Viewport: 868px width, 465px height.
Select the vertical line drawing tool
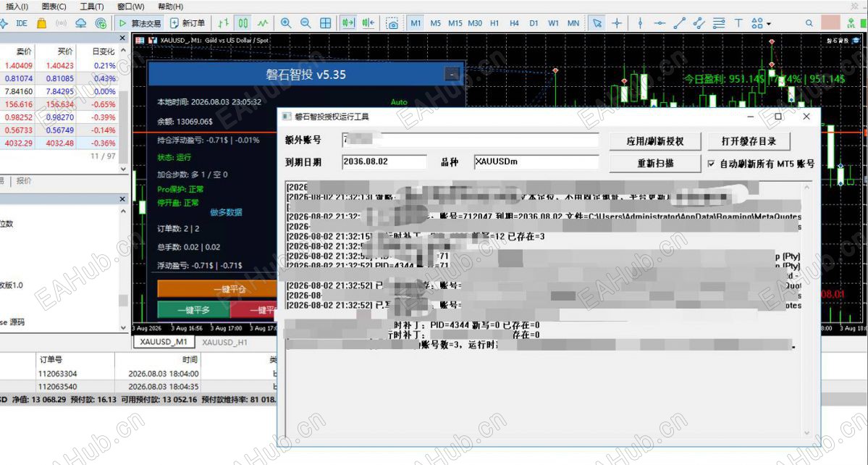(x=640, y=23)
